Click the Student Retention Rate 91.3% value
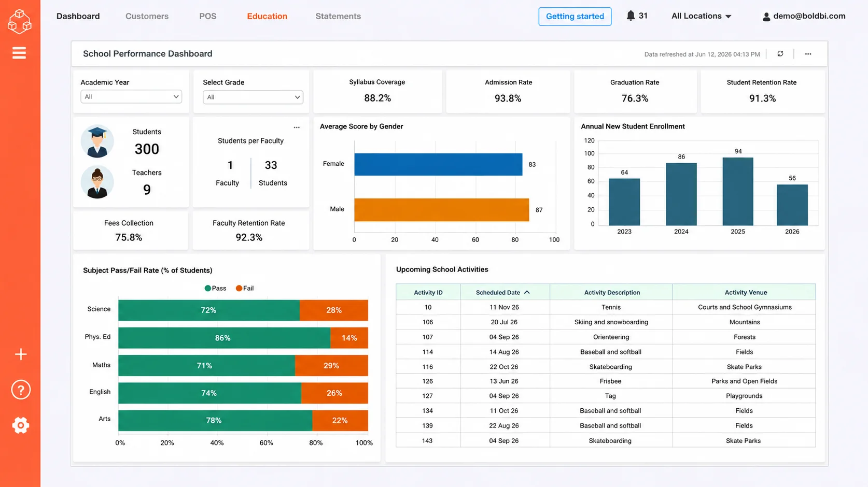 [x=762, y=98]
